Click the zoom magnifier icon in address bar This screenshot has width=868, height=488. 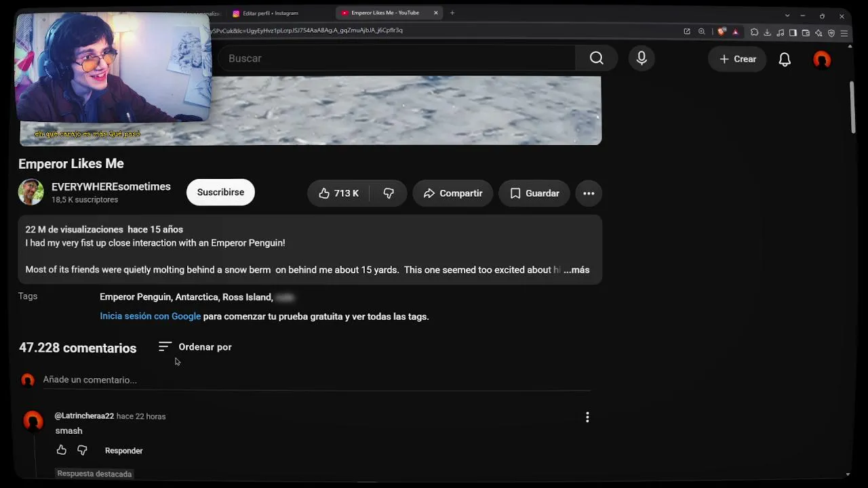point(702,32)
